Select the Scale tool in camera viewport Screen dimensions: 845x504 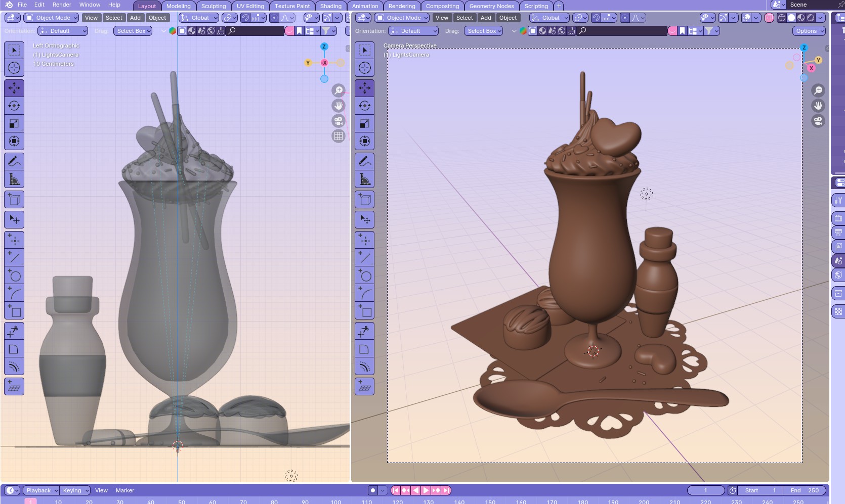(x=365, y=123)
